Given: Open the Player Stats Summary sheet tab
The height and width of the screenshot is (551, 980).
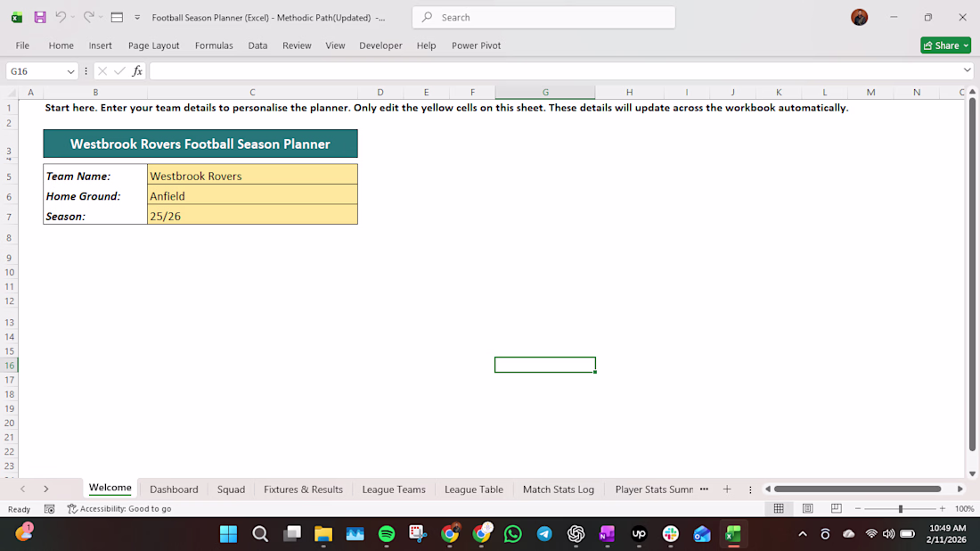Looking at the screenshot, I should pyautogui.click(x=654, y=489).
